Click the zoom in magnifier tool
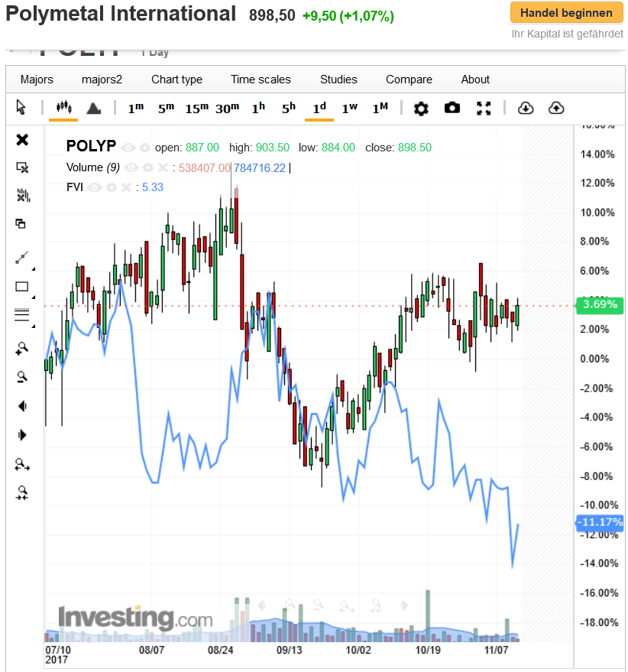628x672 pixels. [x=22, y=349]
